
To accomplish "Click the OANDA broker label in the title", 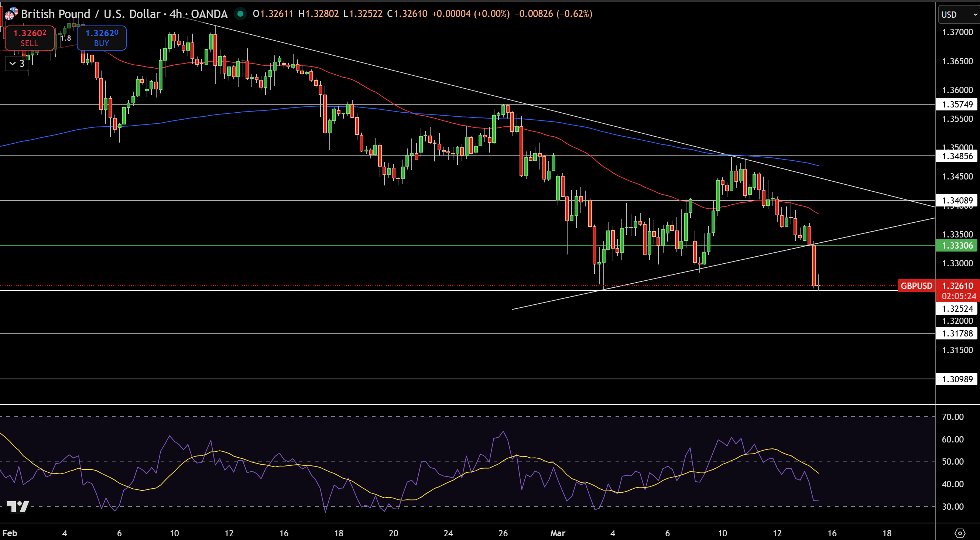I will (209, 14).
